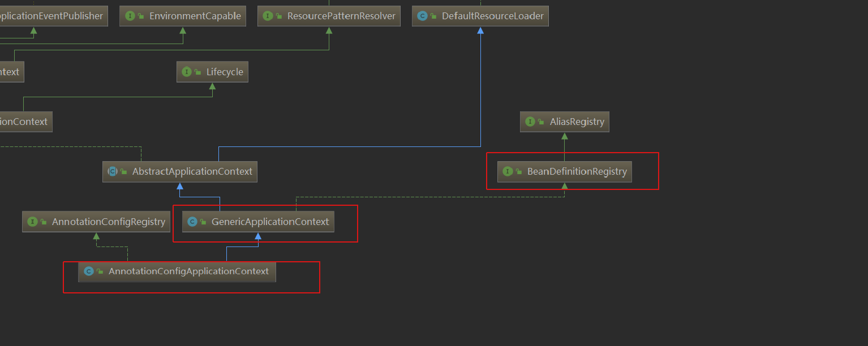Click the interface icon on BeanDefinitionRegistry node
The height and width of the screenshot is (346, 868).
click(508, 171)
